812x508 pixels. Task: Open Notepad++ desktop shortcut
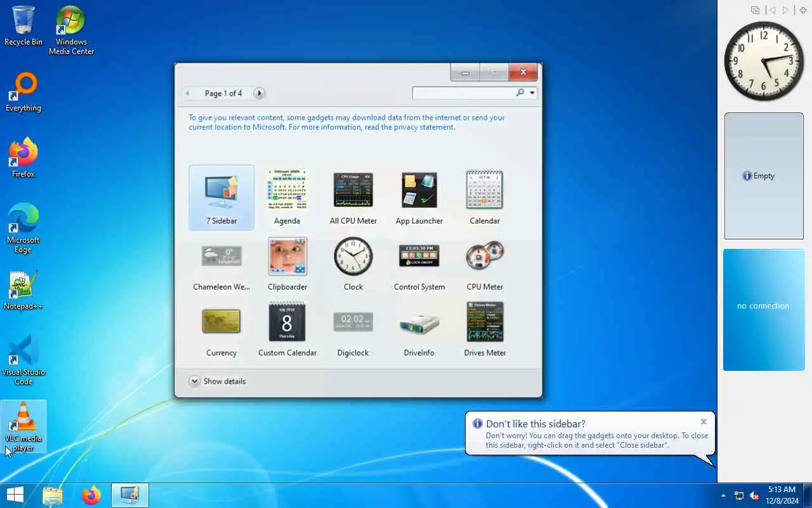point(23,291)
